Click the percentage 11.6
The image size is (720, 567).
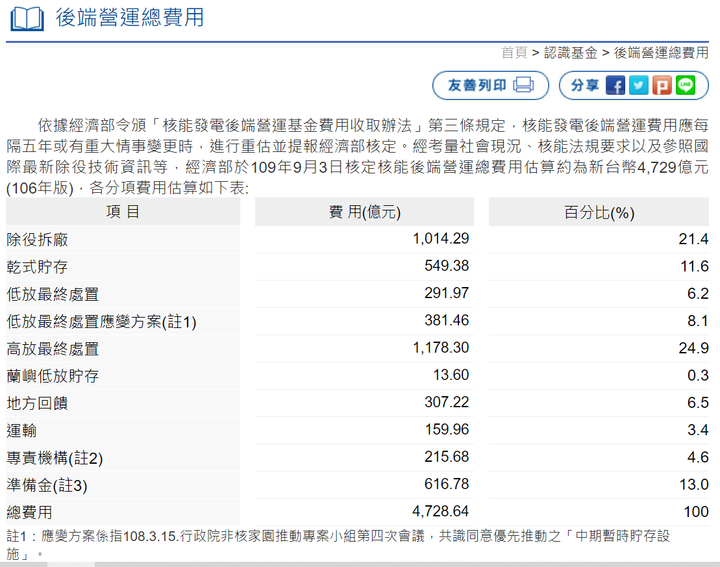click(694, 266)
